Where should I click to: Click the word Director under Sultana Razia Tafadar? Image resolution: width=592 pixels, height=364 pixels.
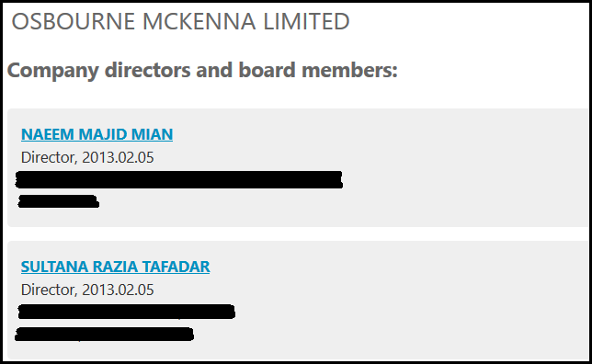[49, 290]
